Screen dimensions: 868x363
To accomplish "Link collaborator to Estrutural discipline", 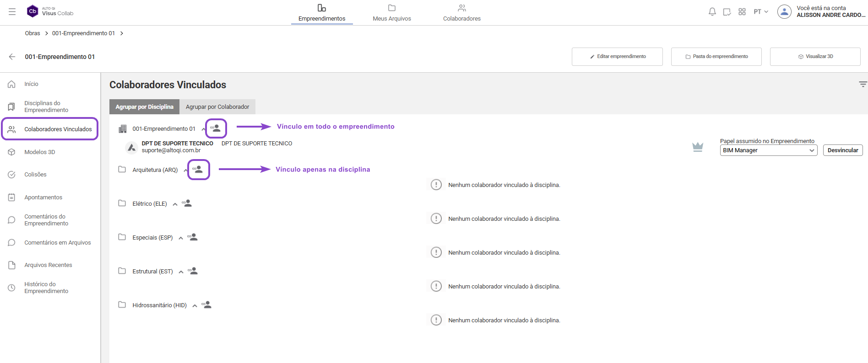I will 193,271.
